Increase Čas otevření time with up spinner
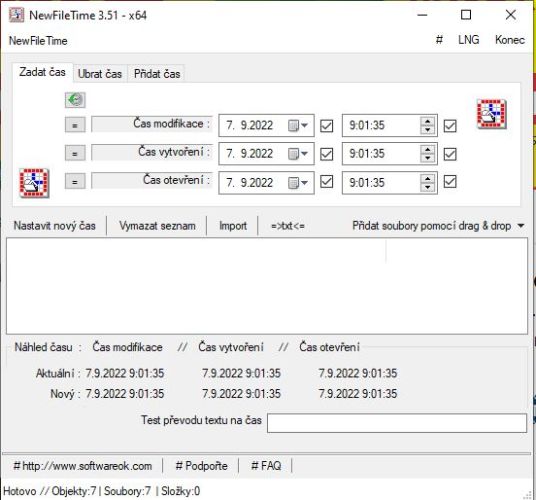The height and width of the screenshot is (500, 536). (428, 178)
